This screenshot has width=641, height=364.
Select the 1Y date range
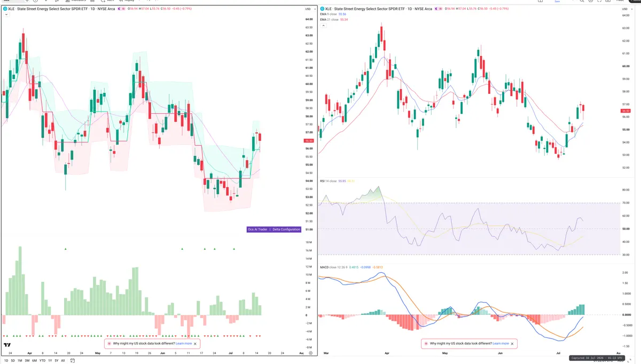click(x=50, y=361)
